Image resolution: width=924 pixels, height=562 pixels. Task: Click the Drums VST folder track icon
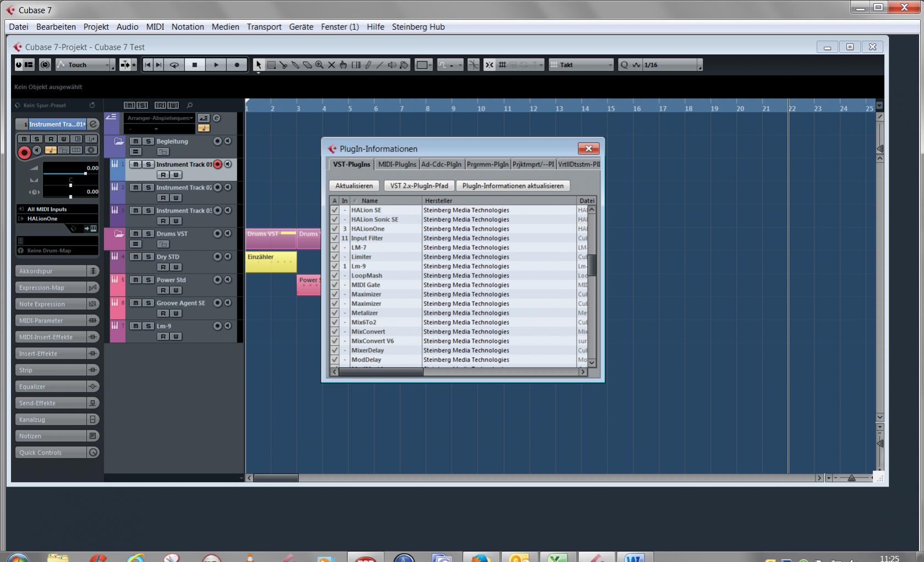(118, 234)
